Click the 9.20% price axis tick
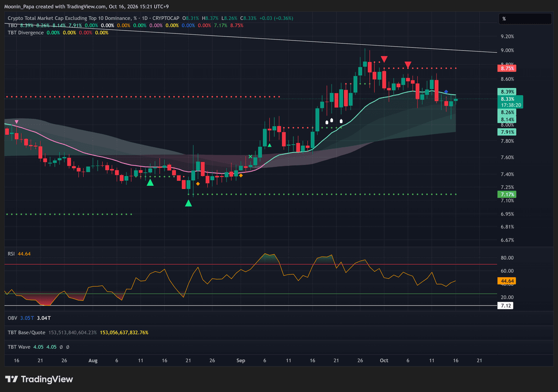The height and width of the screenshot is (392, 558). [x=507, y=37]
